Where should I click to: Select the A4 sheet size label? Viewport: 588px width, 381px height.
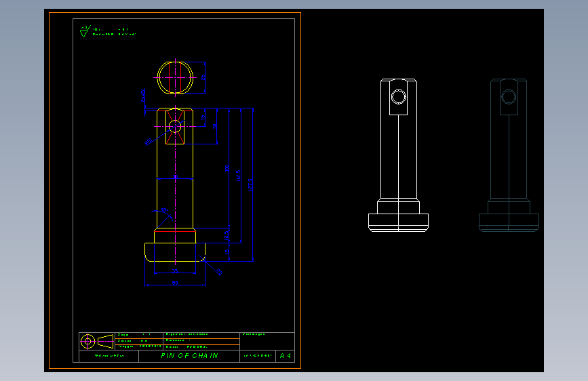click(286, 355)
